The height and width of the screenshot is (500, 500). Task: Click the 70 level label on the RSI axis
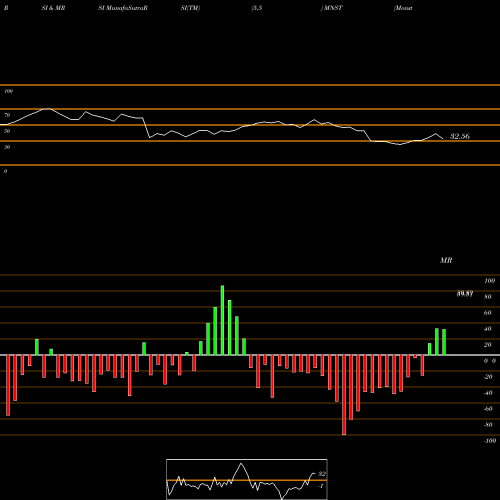tap(7, 115)
